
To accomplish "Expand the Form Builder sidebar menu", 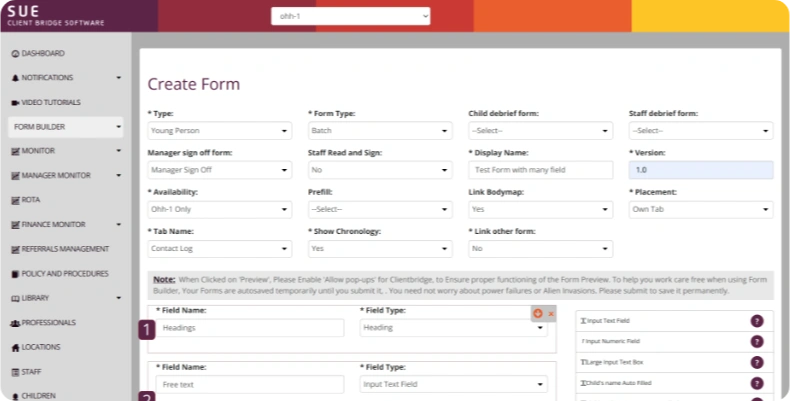I will click(x=118, y=127).
